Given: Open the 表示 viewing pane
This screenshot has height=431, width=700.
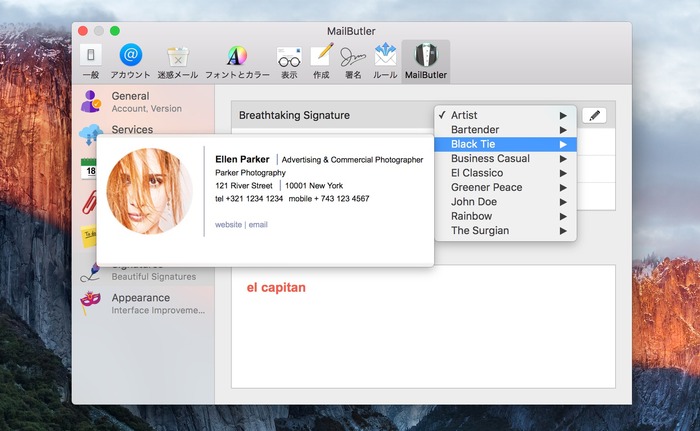Looking at the screenshot, I should [289, 62].
